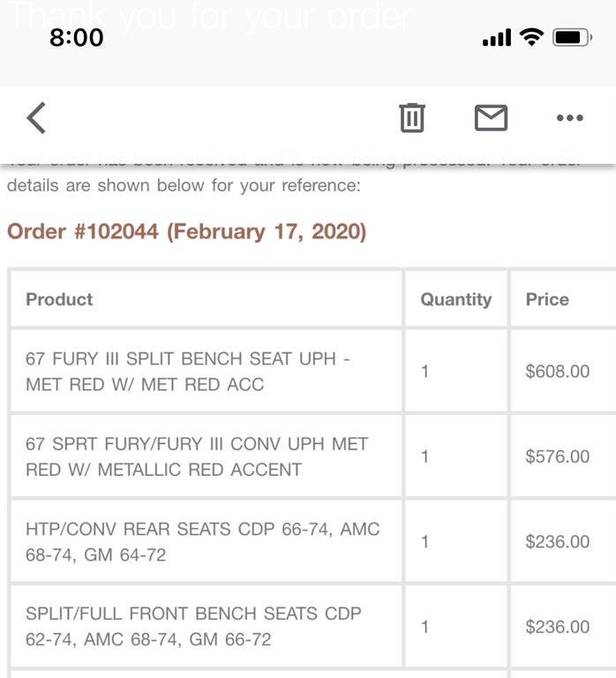Tap the back arrow icon
The image size is (616, 678).
point(36,117)
